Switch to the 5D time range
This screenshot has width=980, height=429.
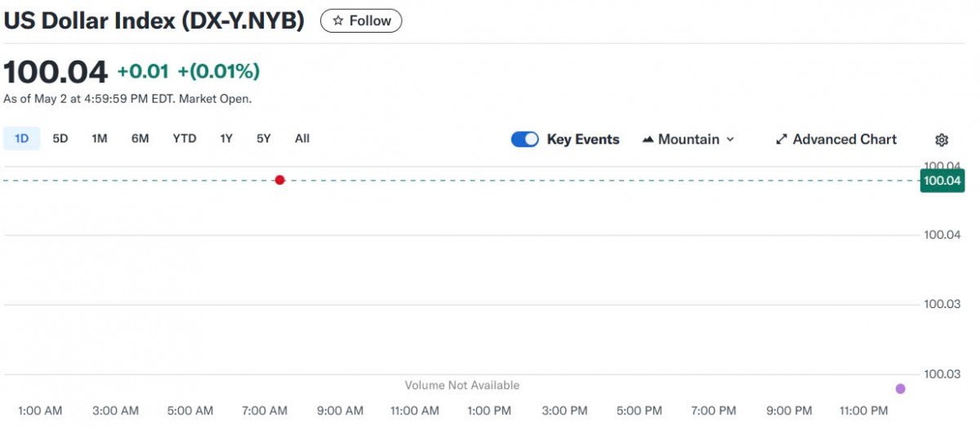[60, 139]
